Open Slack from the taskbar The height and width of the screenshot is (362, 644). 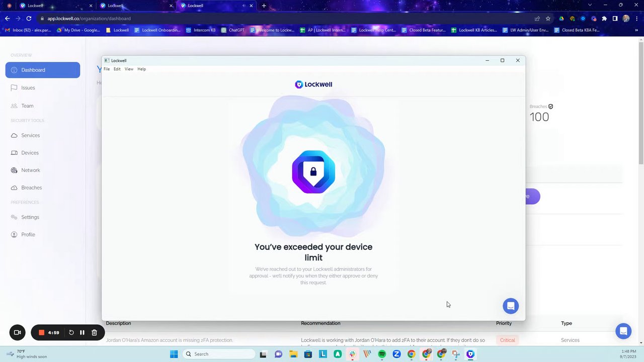[x=352, y=354]
